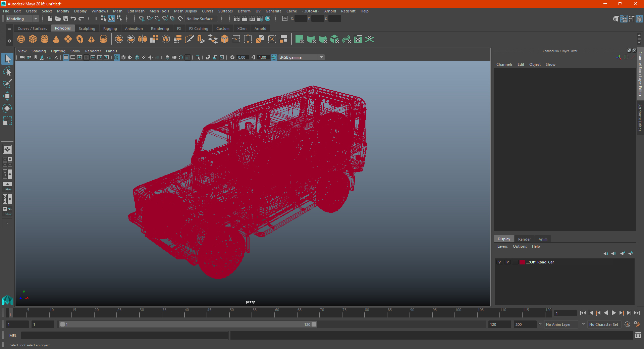Click the shelf next-row down arrow
This screenshot has height=349, width=644.
639,43
